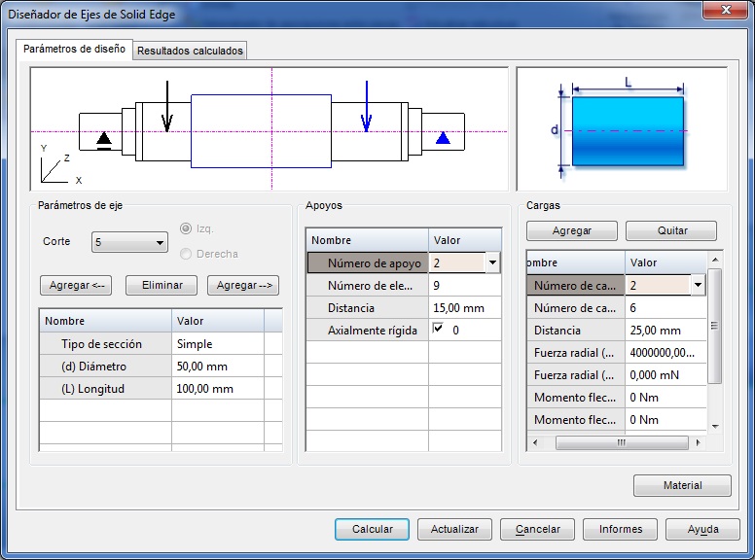Click the Actualizar button
The image size is (755, 560).
point(454,529)
